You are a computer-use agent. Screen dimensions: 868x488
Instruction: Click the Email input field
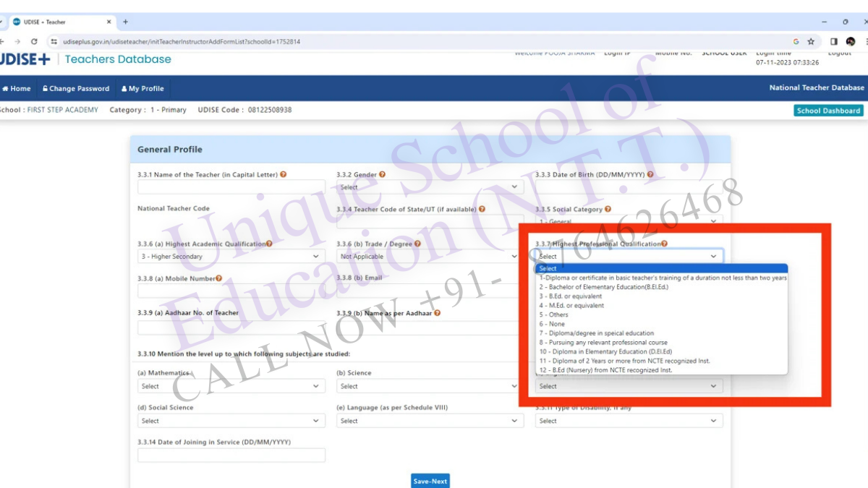tap(430, 291)
